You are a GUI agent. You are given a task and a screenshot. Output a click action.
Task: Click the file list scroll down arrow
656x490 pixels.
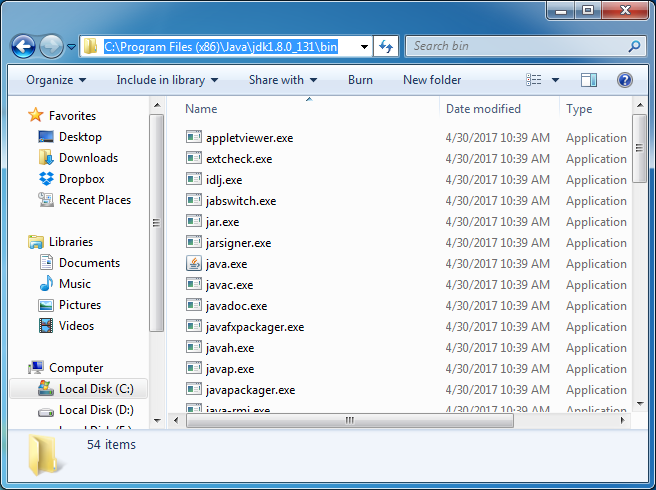(x=640, y=404)
